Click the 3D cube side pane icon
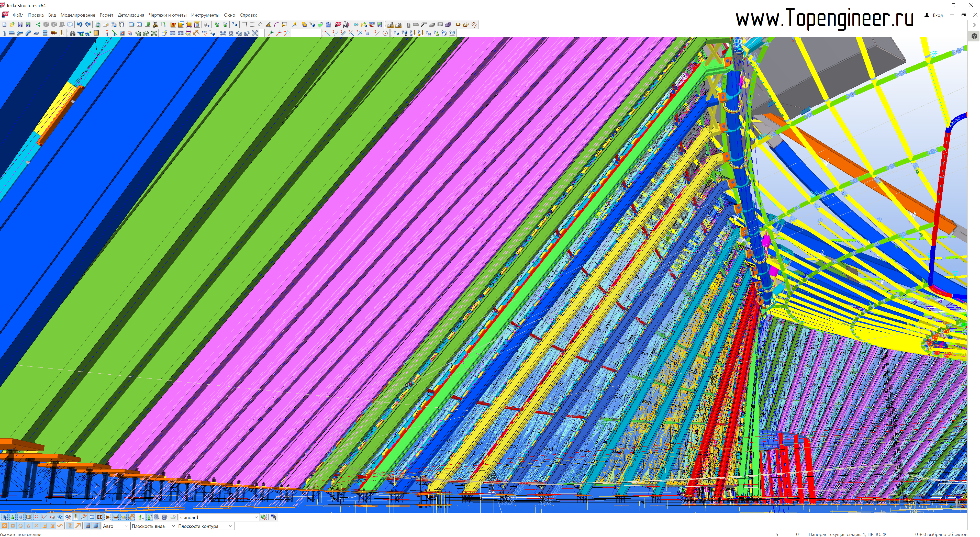The height and width of the screenshot is (537, 980). 974,36
